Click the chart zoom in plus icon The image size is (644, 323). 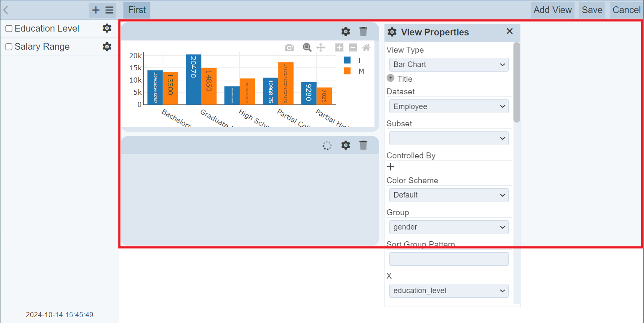pyautogui.click(x=339, y=48)
